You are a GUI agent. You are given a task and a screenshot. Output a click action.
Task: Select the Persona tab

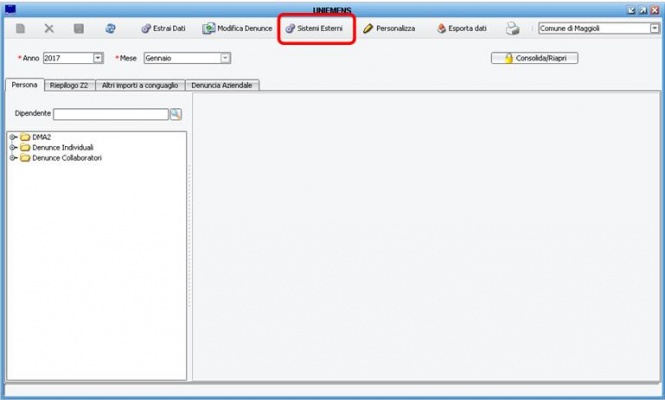click(x=25, y=85)
